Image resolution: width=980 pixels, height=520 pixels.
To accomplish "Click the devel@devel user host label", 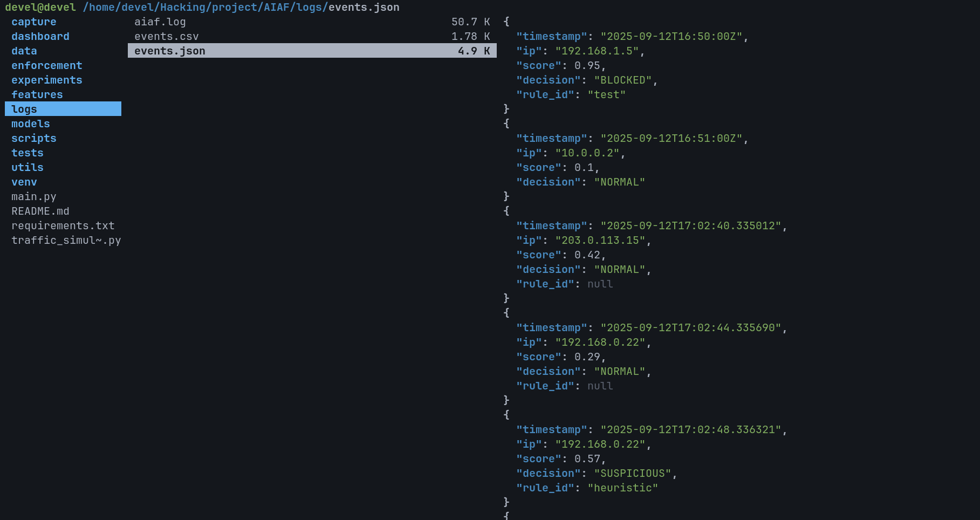I will coord(40,8).
